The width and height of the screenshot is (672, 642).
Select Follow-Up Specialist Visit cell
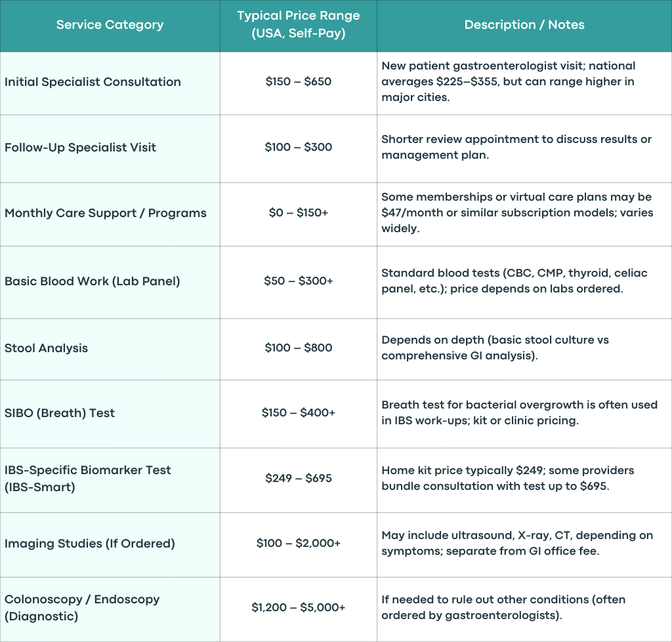coord(110,149)
